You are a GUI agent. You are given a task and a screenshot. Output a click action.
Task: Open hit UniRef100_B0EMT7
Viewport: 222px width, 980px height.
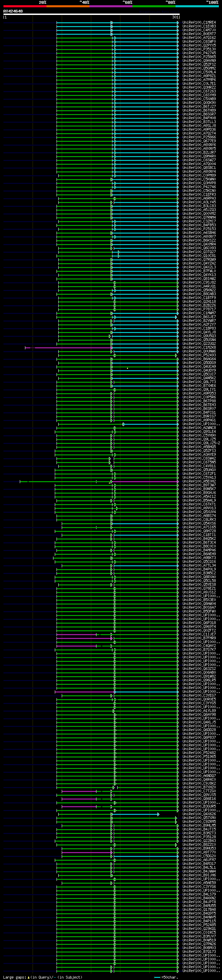point(199,34)
